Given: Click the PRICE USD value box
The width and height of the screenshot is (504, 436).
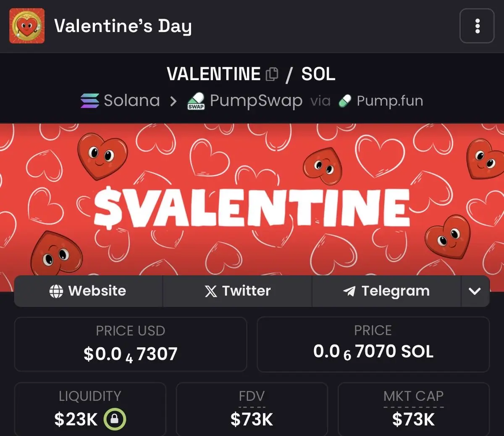Looking at the screenshot, I should click(x=131, y=344).
